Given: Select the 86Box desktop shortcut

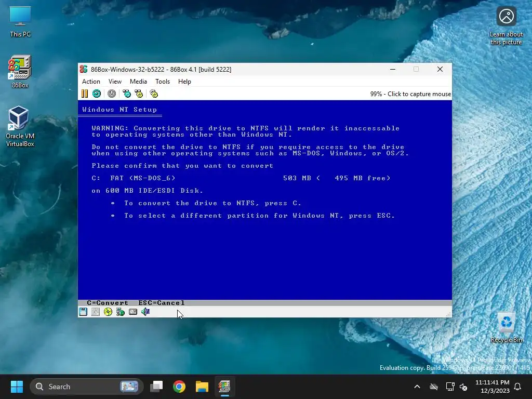Looking at the screenshot, I should coord(20,72).
